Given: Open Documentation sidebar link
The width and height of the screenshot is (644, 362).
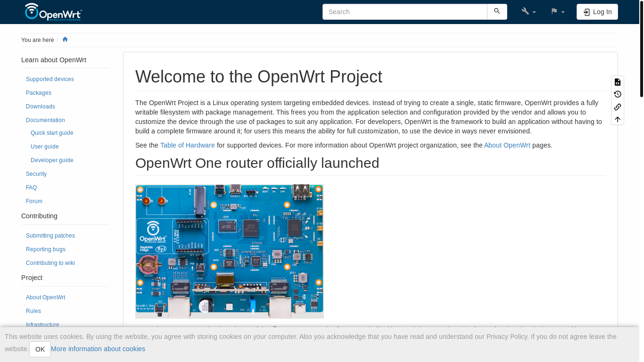Looking at the screenshot, I should pos(45,120).
